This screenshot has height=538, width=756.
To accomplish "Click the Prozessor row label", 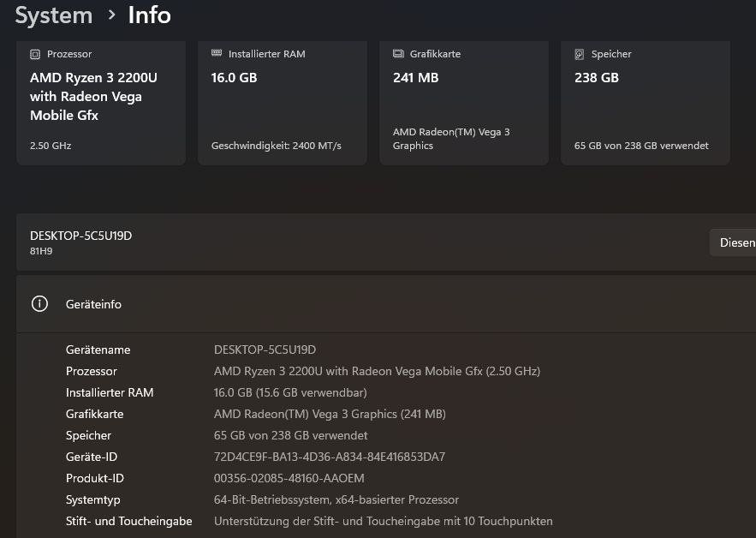I will tap(91, 371).
